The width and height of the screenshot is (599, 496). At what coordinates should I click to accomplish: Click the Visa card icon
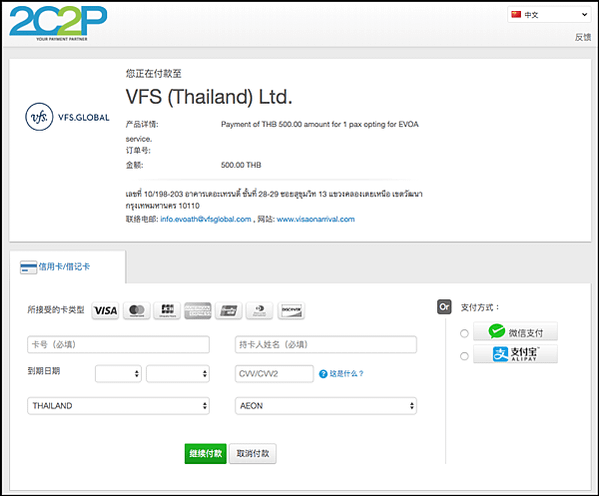tap(105, 310)
